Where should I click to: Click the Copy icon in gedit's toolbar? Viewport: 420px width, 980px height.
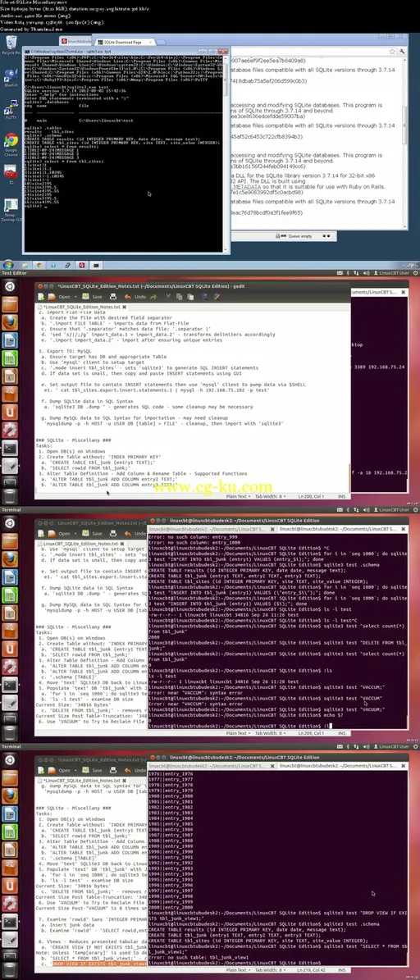click(180, 297)
